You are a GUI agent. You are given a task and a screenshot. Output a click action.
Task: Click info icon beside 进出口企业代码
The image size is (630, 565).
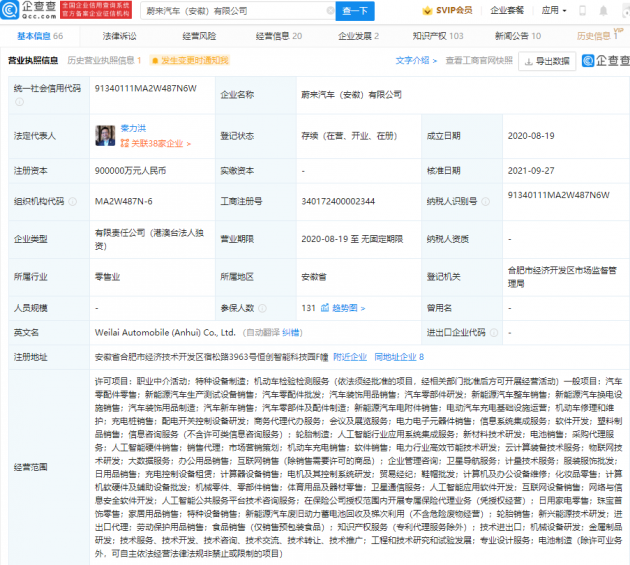494,333
